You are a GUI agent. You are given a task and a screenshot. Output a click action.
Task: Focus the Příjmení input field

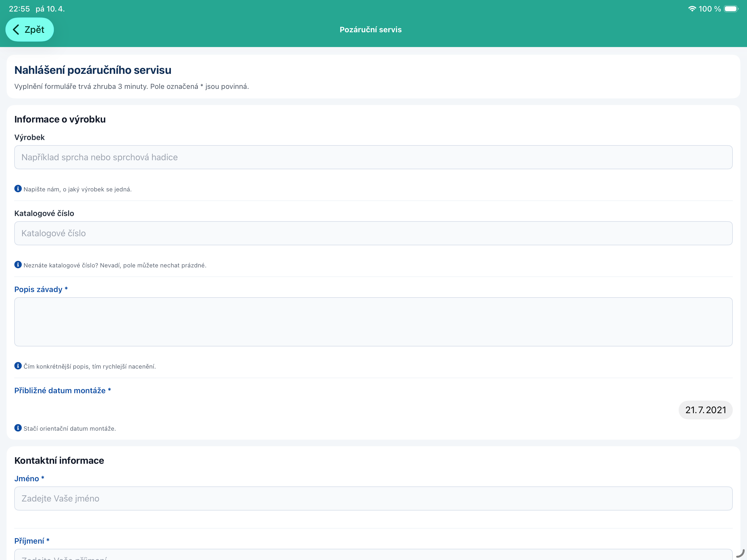373,555
